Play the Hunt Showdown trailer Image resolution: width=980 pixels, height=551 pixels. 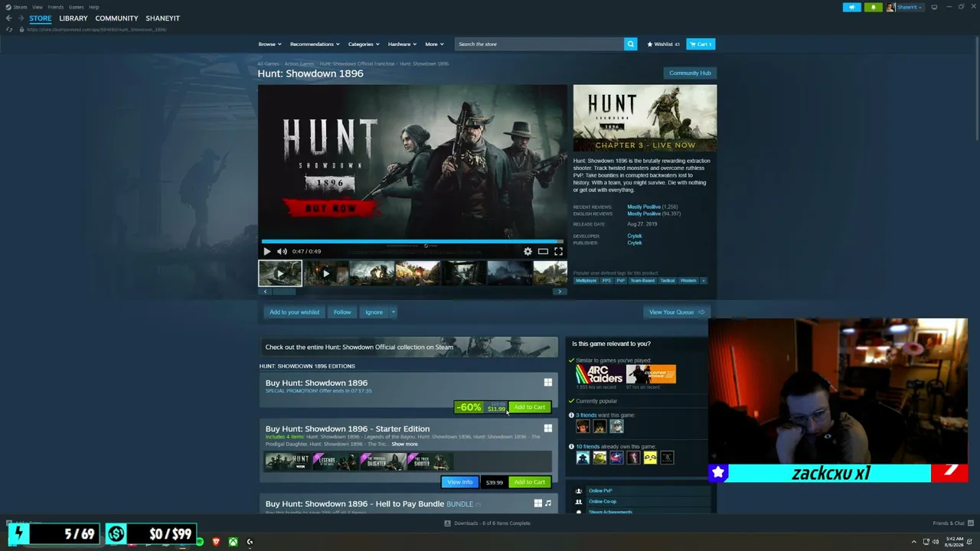(x=266, y=251)
